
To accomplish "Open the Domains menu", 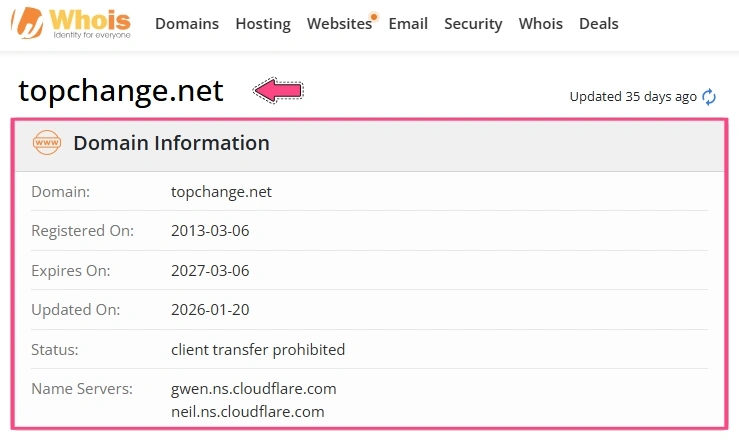I will tap(187, 24).
